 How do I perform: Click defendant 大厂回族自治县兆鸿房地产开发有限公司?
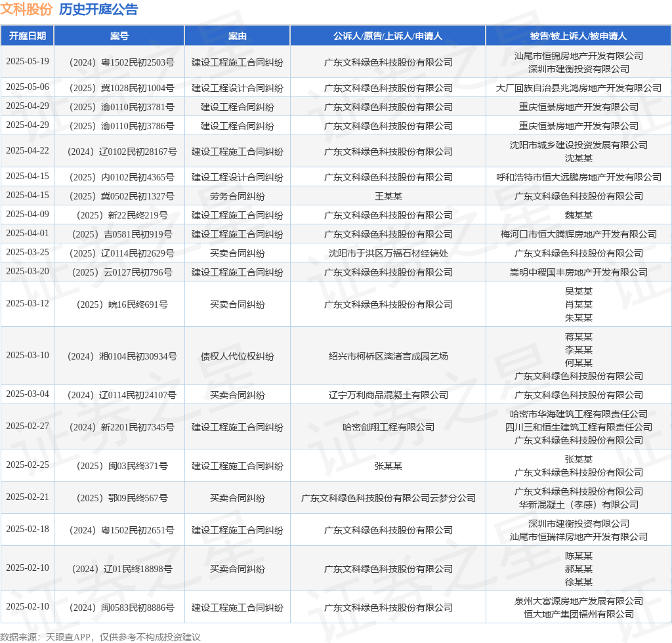pyautogui.click(x=579, y=88)
